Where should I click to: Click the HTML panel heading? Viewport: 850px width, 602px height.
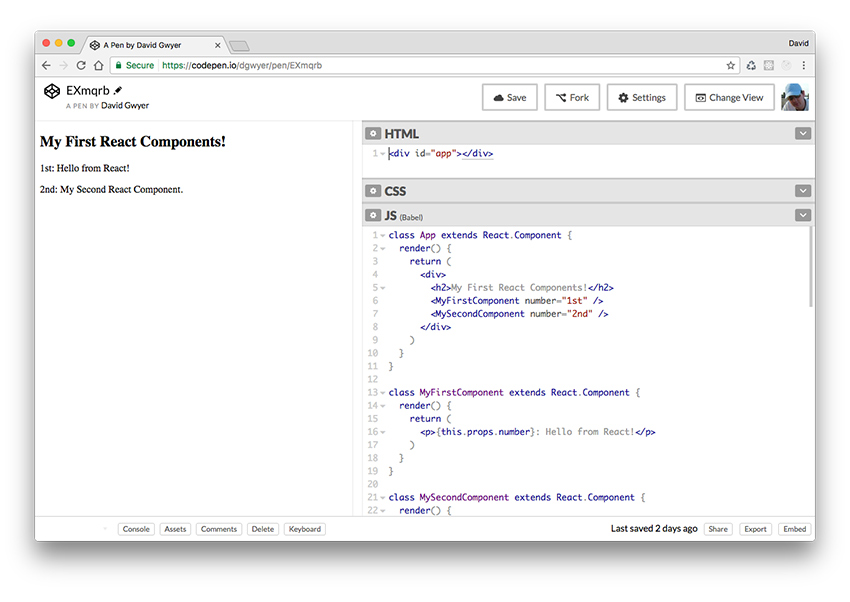(401, 134)
